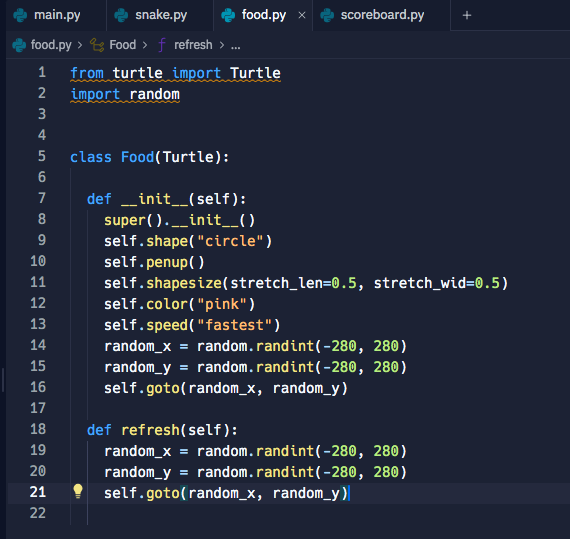
Task: Open the snake.py tab
Action: click(x=160, y=15)
